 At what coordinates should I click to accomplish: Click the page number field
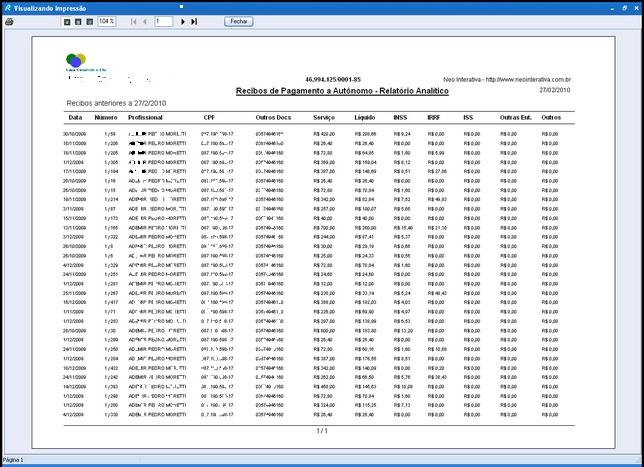pos(163,21)
